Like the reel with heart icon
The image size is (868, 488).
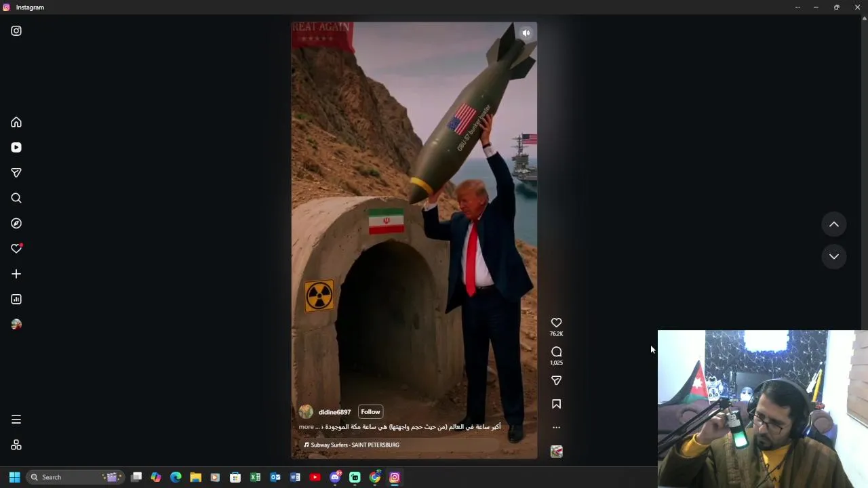coord(556,323)
